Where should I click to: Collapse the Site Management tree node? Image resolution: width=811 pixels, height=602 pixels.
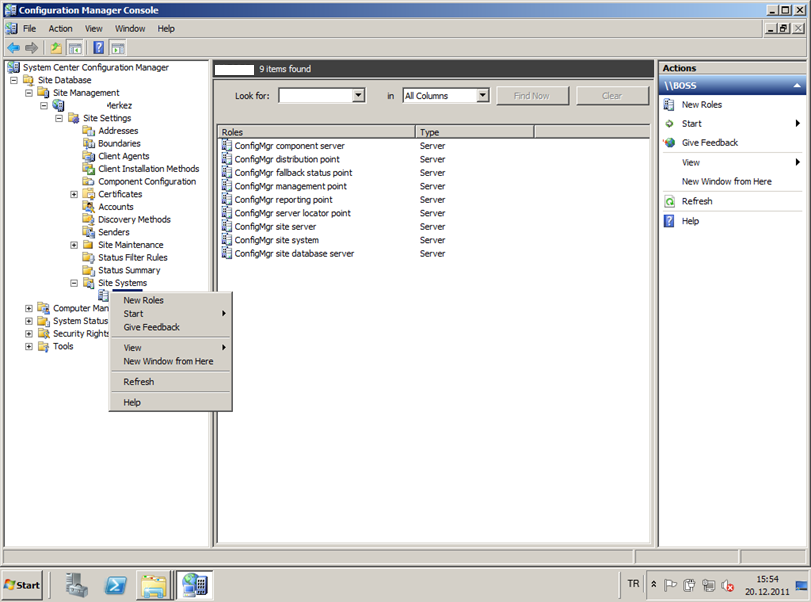point(29,93)
